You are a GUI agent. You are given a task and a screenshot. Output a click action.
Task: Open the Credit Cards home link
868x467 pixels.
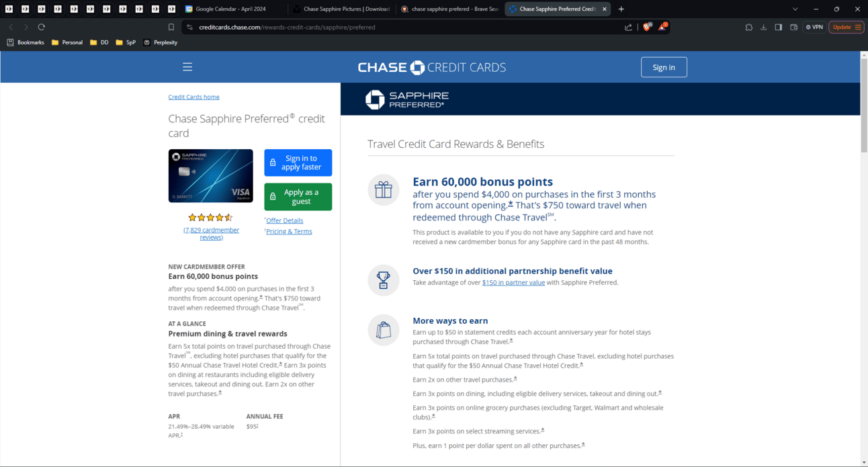pyautogui.click(x=193, y=97)
